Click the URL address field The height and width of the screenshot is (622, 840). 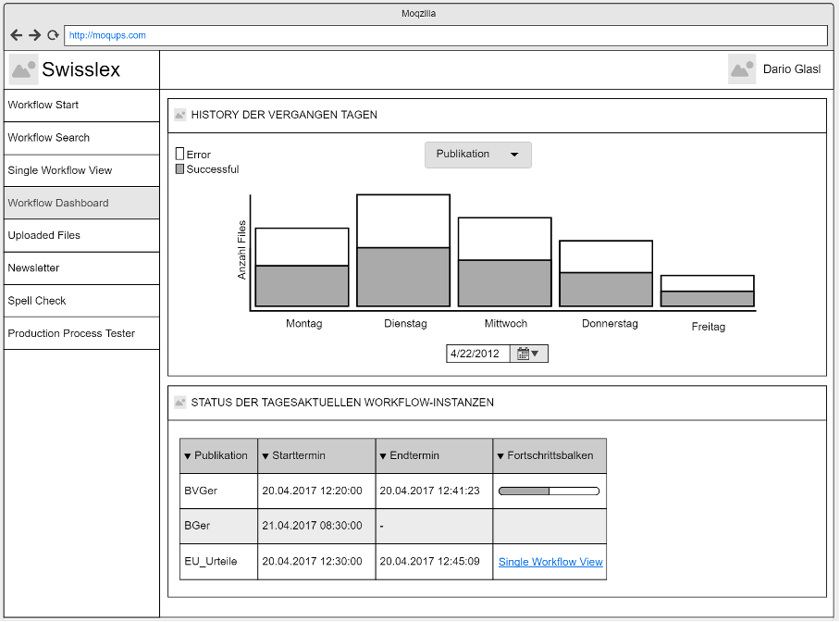[x=446, y=35]
